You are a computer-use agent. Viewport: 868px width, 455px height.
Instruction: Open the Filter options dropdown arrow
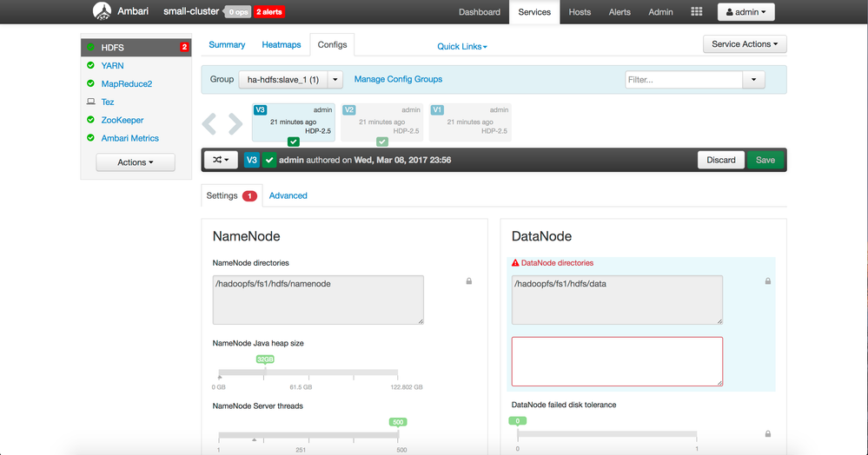tap(753, 80)
